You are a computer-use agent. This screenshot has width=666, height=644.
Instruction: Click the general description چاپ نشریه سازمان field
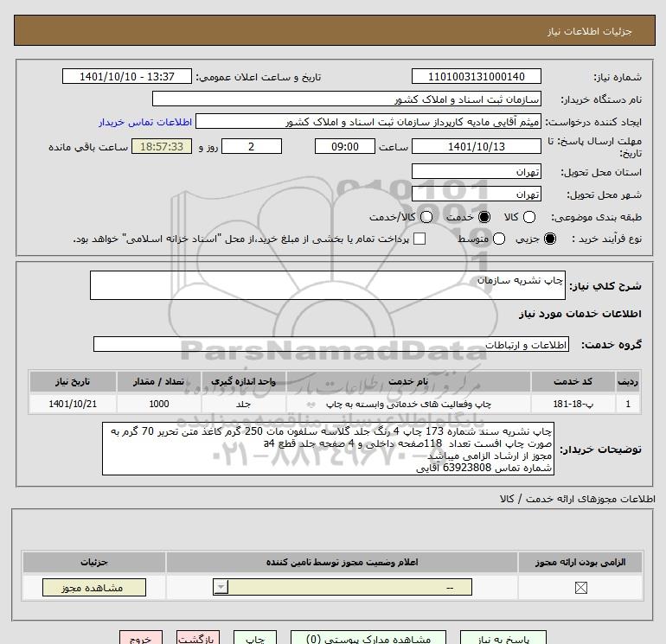click(x=328, y=285)
